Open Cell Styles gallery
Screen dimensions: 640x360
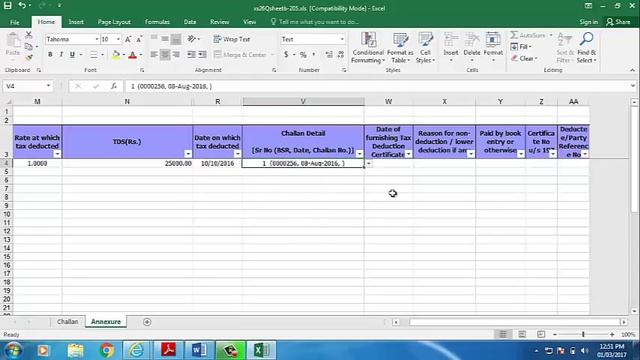(425, 47)
